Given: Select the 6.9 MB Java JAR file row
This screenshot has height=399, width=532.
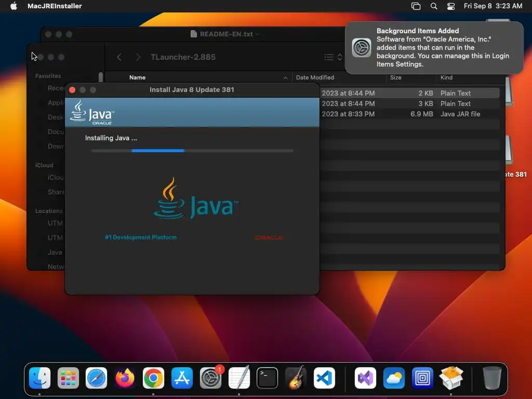Looking at the screenshot, I should (409, 114).
